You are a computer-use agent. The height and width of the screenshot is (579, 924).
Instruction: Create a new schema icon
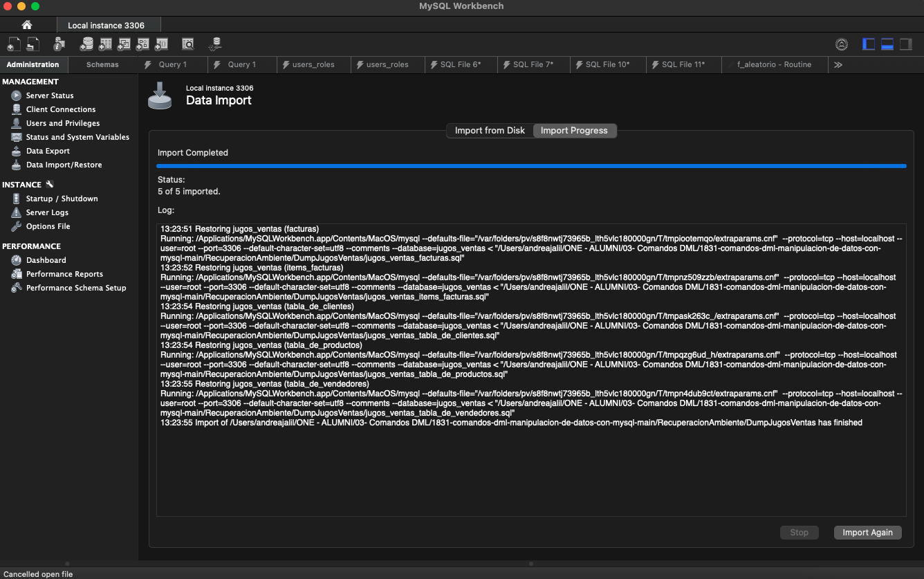pos(86,44)
